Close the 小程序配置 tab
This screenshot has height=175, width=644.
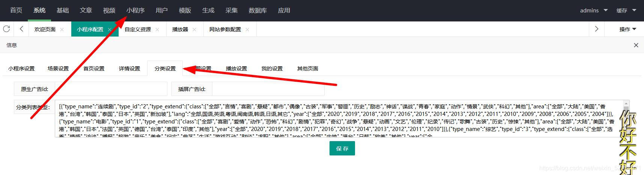(x=110, y=29)
